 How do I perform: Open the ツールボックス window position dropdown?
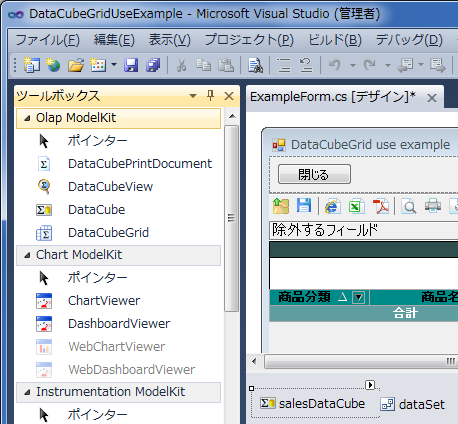point(193,96)
